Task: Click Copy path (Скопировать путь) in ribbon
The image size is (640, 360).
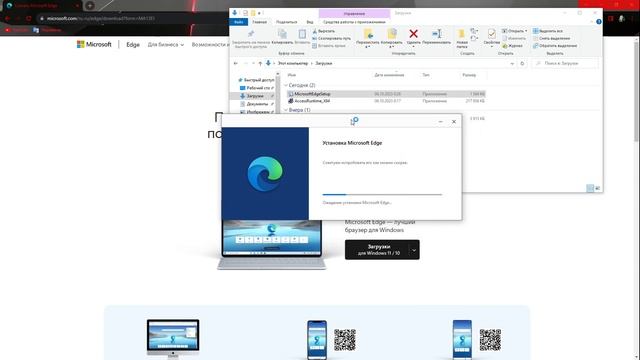Action: pyautogui.click(x=331, y=38)
